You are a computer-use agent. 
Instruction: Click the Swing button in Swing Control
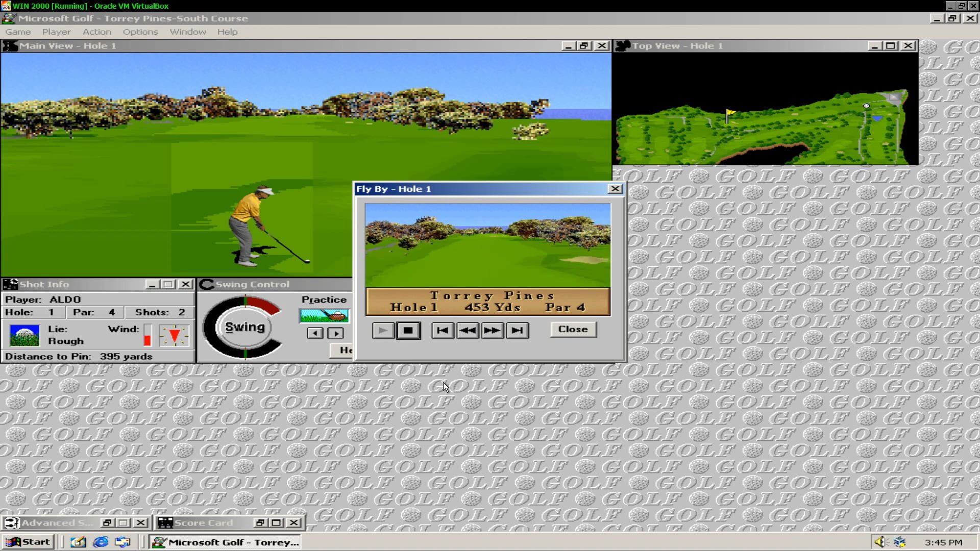244,327
